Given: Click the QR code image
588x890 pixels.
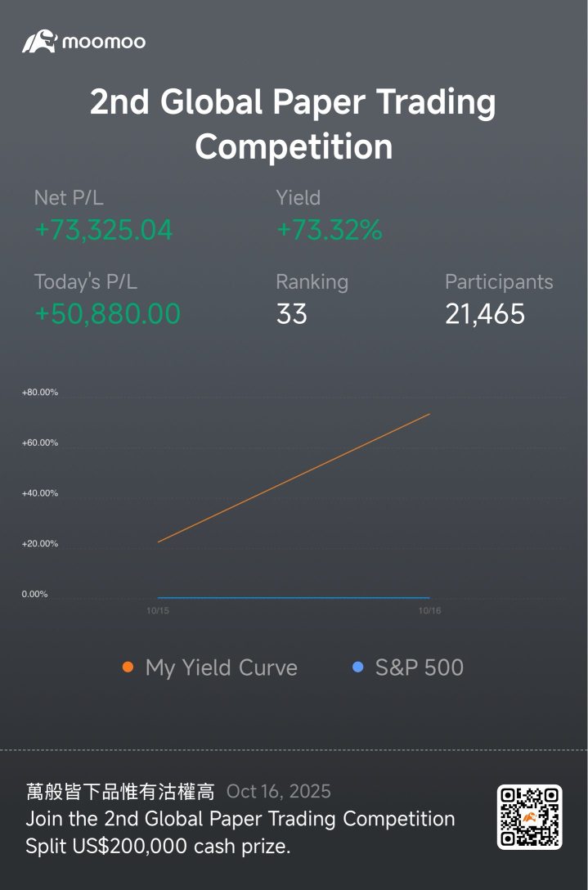Looking at the screenshot, I should 529,816.
